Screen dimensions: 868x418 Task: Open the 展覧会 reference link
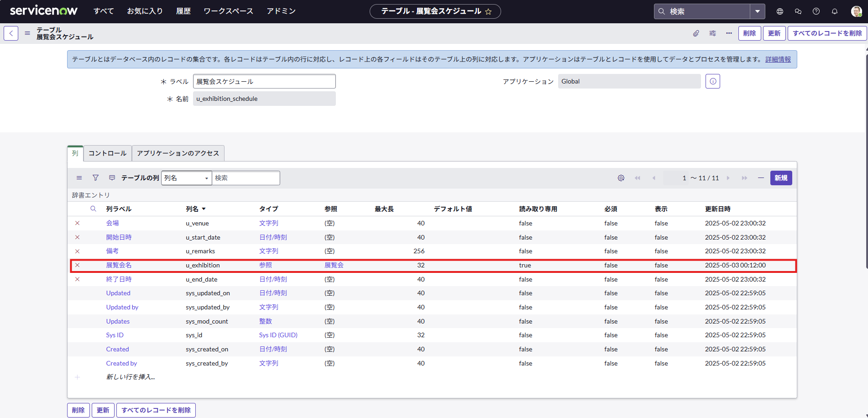[334, 265]
